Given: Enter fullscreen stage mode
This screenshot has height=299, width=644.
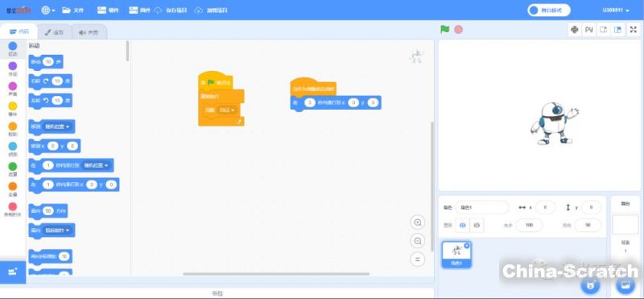Looking at the screenshot, I should (x=633, y=30).
